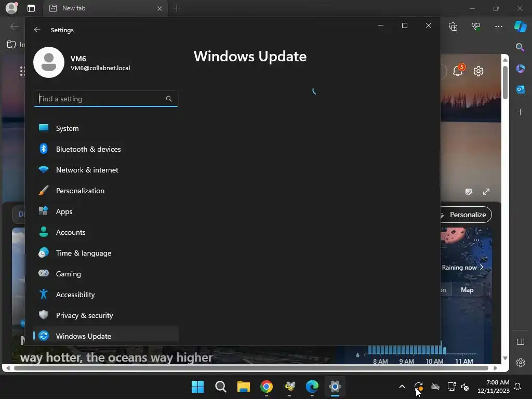The width and height of the screenshot is (532, 399).
Task: Open Edge Browser essentials heart icon
Action: (476, 26)
